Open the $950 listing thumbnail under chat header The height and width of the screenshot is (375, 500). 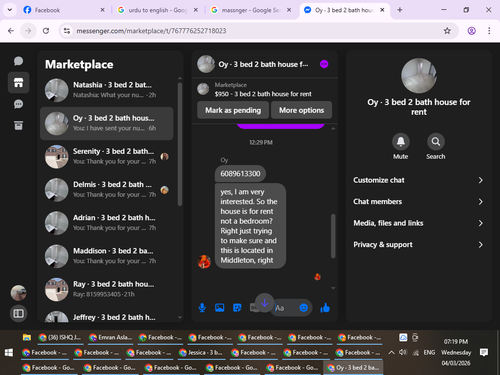tap(203, 89)
